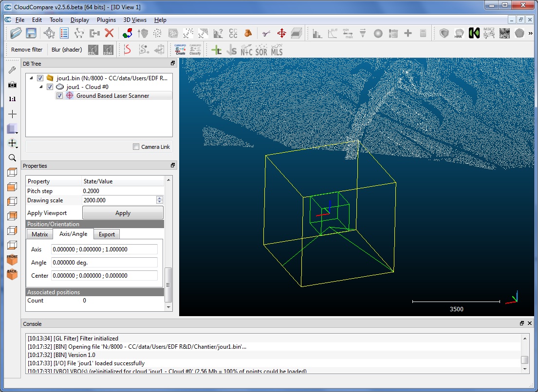Enable the Camera Link checkbox
538x392 pixels.
pos(136,147)
